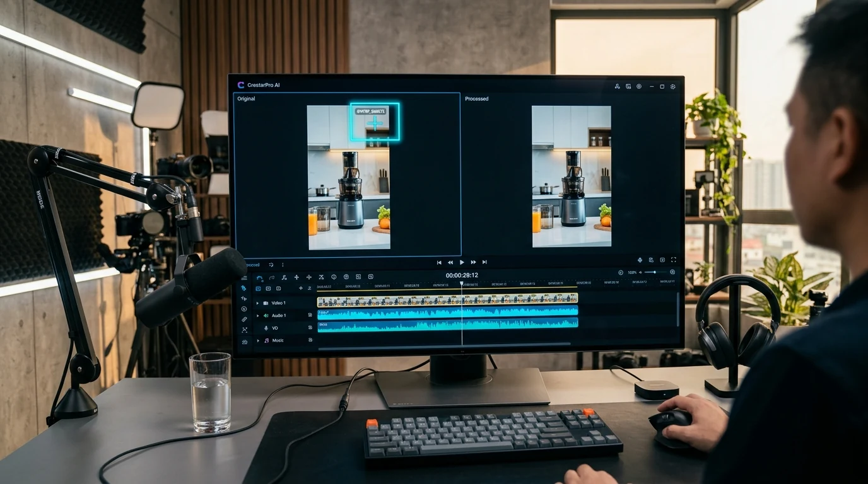
Task: Toggle the lock on the VO track
Action: 310,328
